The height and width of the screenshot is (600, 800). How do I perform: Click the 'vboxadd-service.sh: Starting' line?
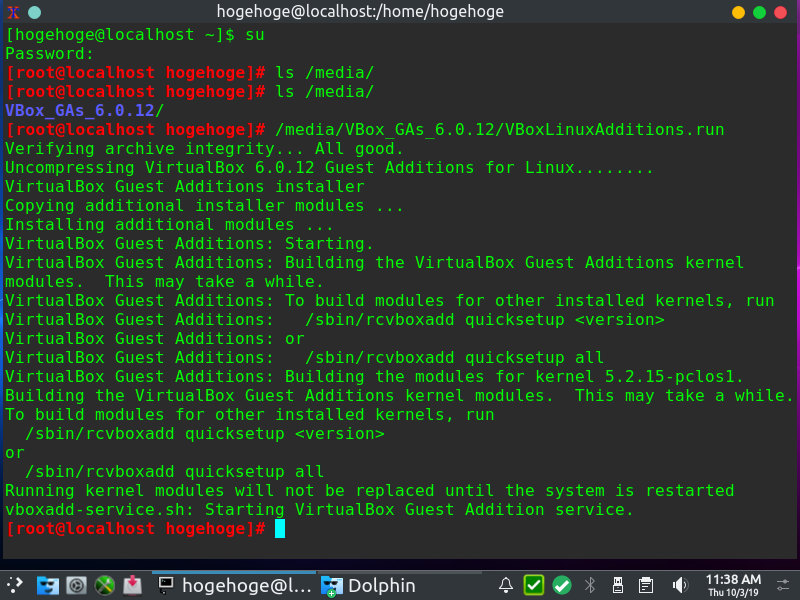click(319, 509)
